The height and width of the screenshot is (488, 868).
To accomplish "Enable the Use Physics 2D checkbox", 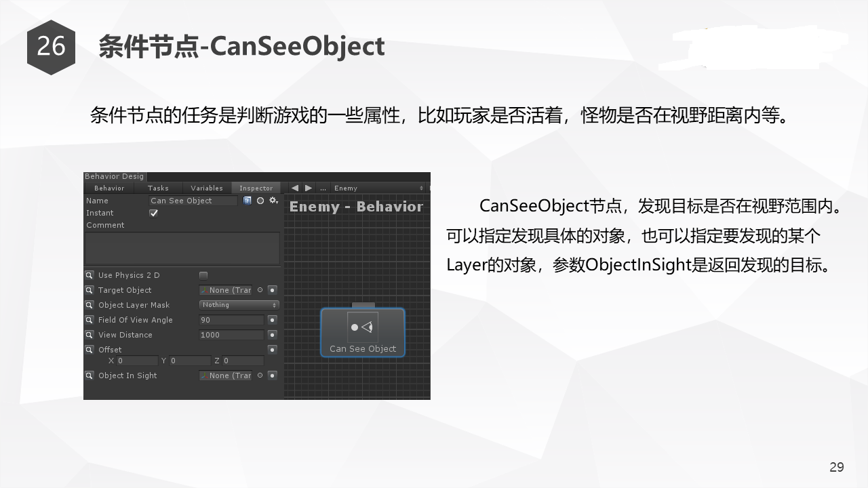I will pos(203,275).
